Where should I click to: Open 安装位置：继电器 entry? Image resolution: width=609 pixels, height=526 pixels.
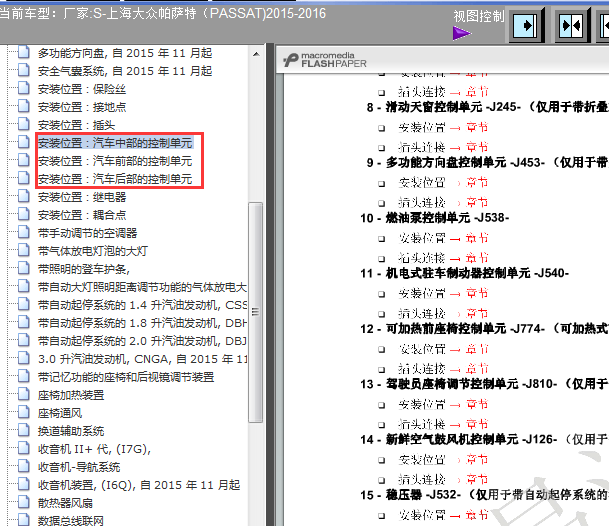tap(82, 197)
